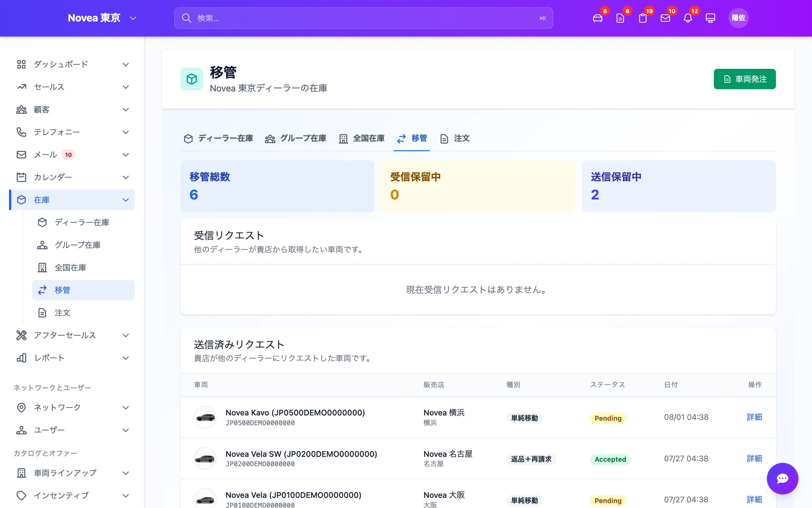Click the monitor display icon in header
Viewport: 812px width, 508px height.
[x=710, y=18]
